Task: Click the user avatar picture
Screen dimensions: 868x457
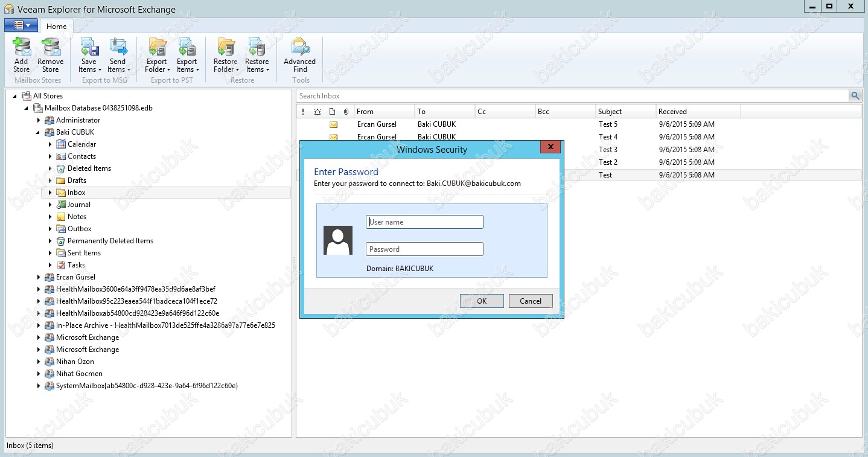Action: 338,240
